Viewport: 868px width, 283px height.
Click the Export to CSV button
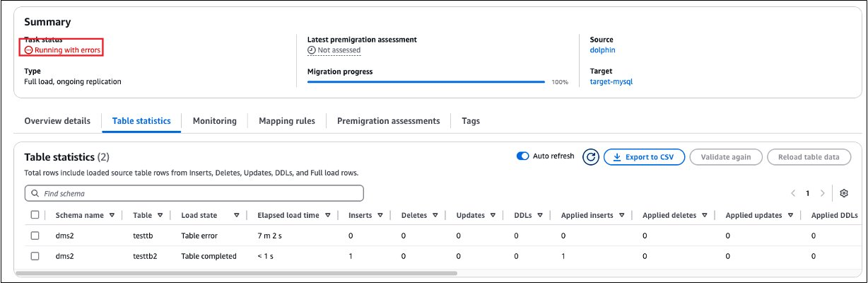[x=644, y=157]
